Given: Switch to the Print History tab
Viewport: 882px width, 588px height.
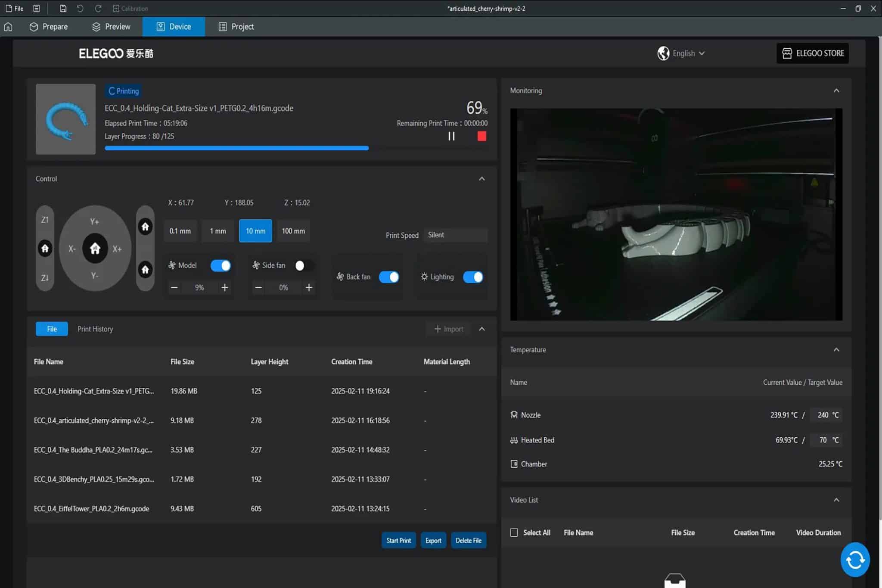Looking at the screenshot, I should point(95,329).
